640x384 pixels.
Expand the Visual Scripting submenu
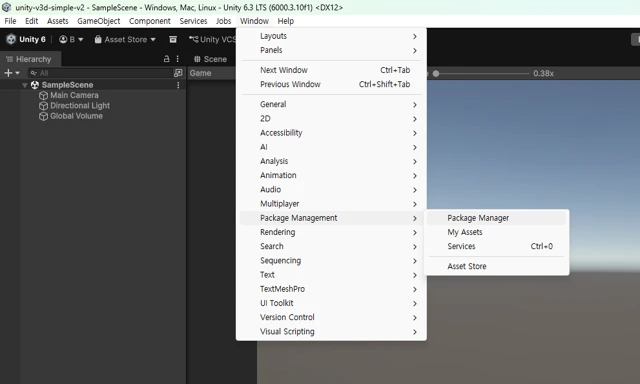[331, 332]
